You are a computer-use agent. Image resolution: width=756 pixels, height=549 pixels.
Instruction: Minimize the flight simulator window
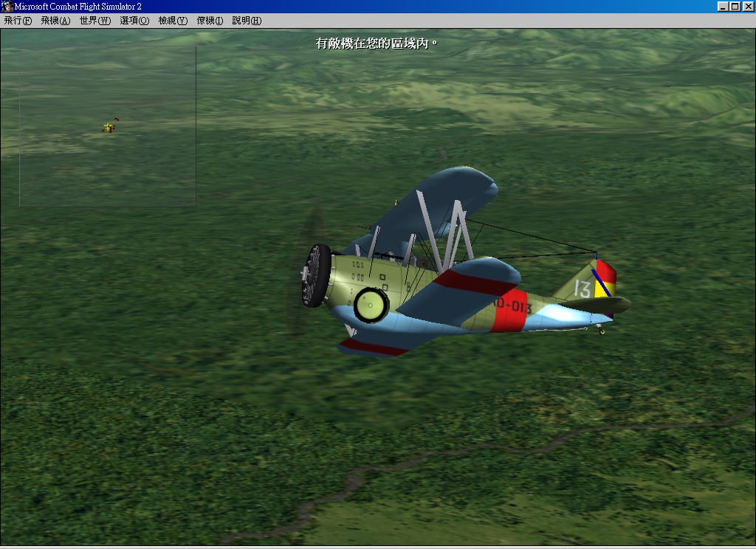click(x=722, y=7)
